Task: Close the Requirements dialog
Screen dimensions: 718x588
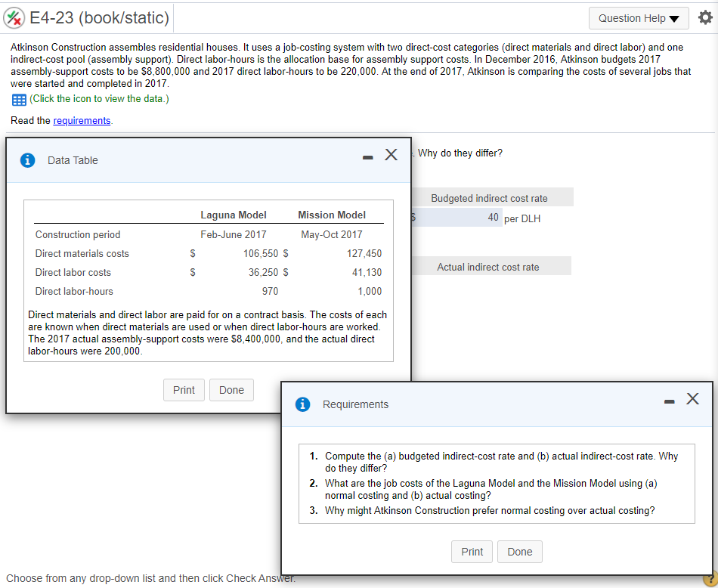Action: [693, 398]
